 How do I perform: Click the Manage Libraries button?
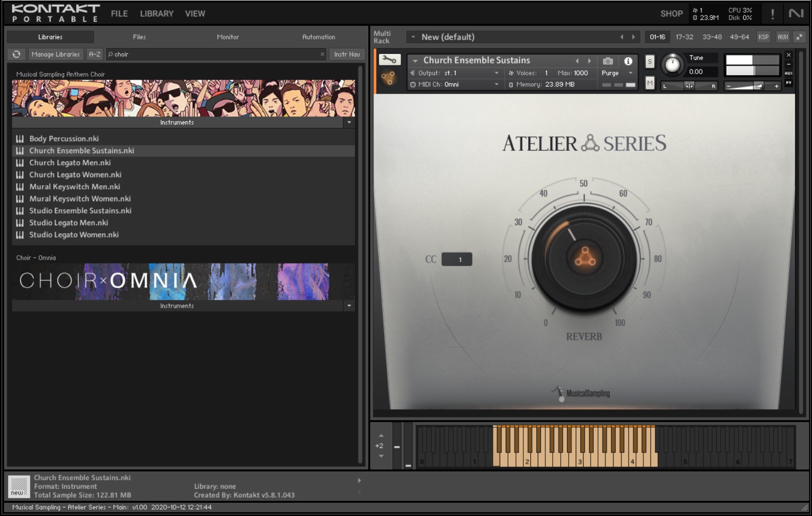coord(55,54)
